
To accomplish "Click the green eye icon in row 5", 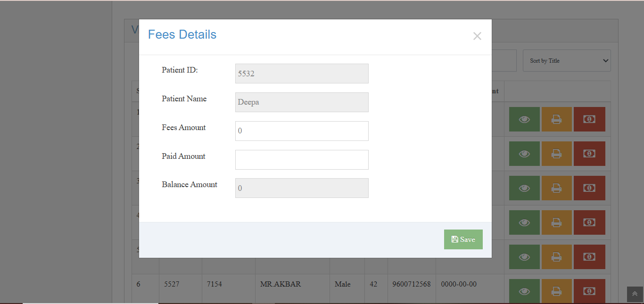I will [x=524, y=257].
